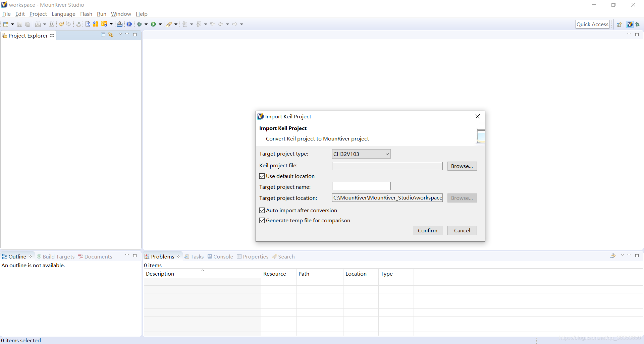Open the Window menu
The image size is (644, 344).
121,14
